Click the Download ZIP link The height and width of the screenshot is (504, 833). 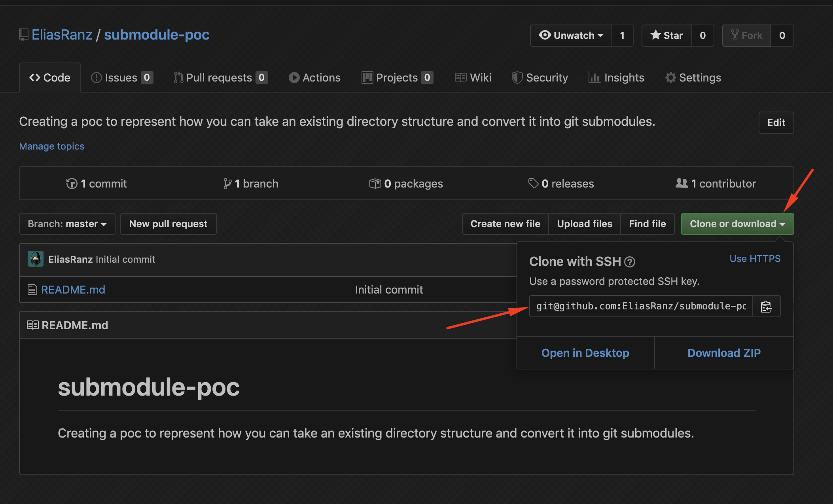click(724, 353)
